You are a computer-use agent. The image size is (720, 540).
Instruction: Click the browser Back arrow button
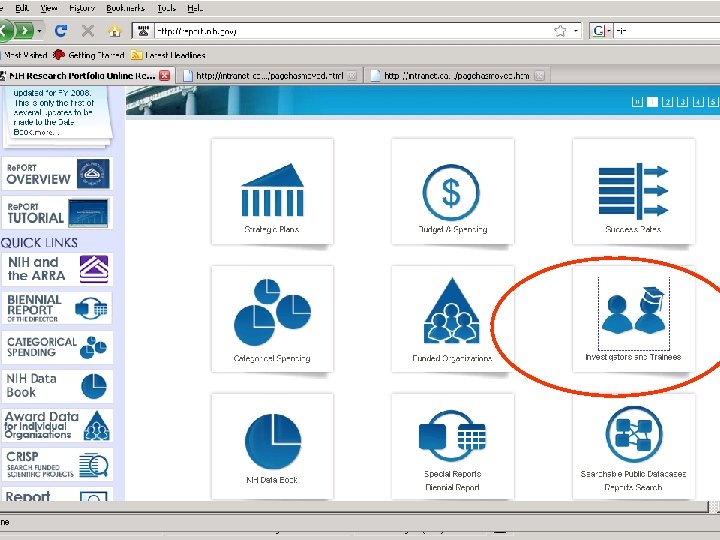click(5, 31)
